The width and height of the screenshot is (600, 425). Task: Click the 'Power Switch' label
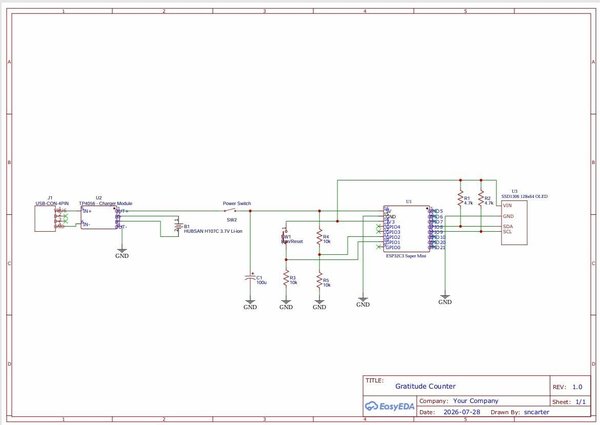pos(237,203)
